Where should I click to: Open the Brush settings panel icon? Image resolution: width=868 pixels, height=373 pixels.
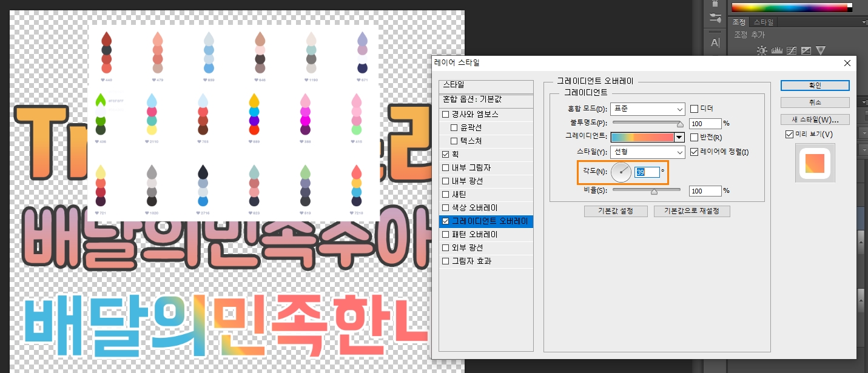(715, 18)
